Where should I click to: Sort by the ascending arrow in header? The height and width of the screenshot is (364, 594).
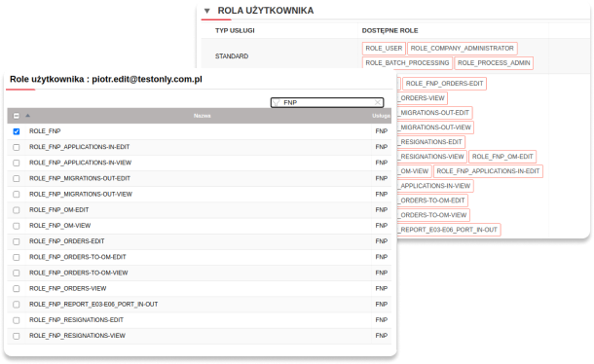pyautogui.click(x=27, y=116)
